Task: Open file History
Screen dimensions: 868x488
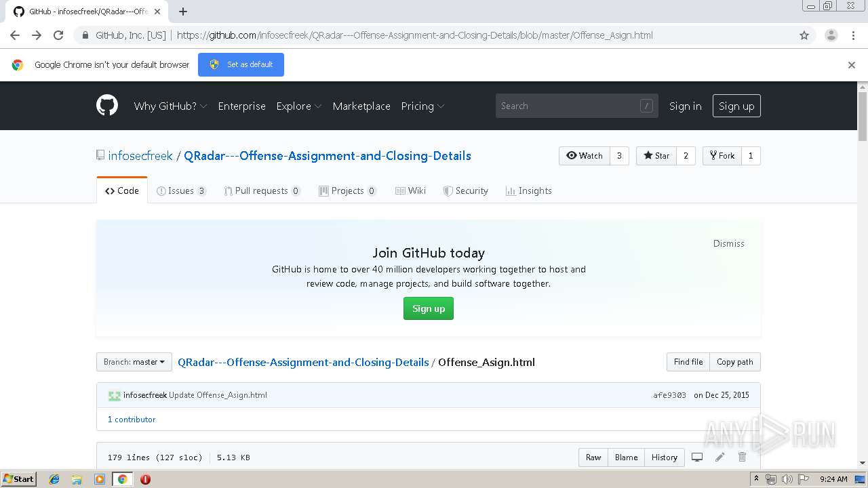Action: coord(665,457)
